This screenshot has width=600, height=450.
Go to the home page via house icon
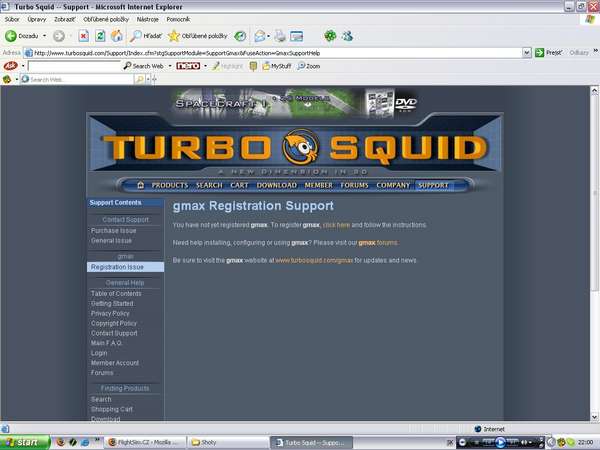click(x=117, y=36)
